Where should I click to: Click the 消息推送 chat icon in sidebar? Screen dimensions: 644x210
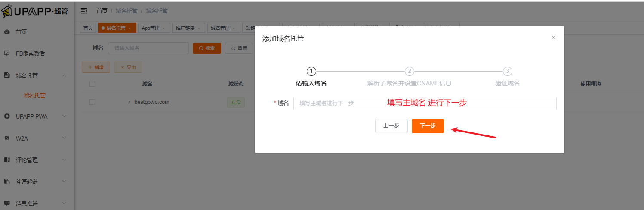(x=7, y=203)
